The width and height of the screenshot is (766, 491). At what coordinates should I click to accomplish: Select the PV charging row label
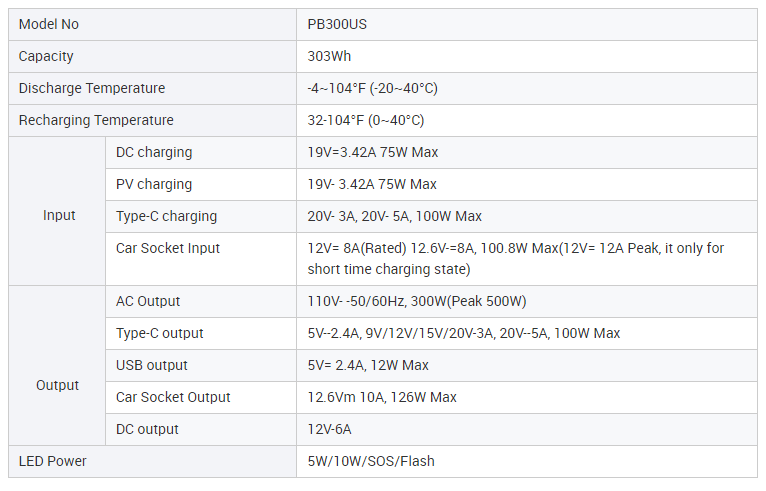click(154, 184)
